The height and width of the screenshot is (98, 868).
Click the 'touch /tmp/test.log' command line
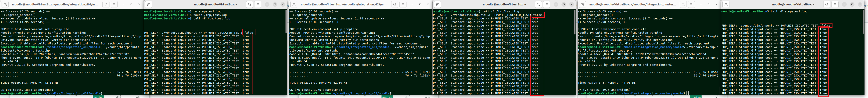(210, 15)
